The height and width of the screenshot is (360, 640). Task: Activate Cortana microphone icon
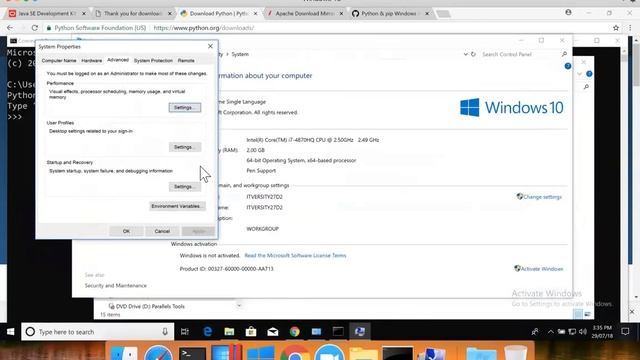(x=165, y=332)
